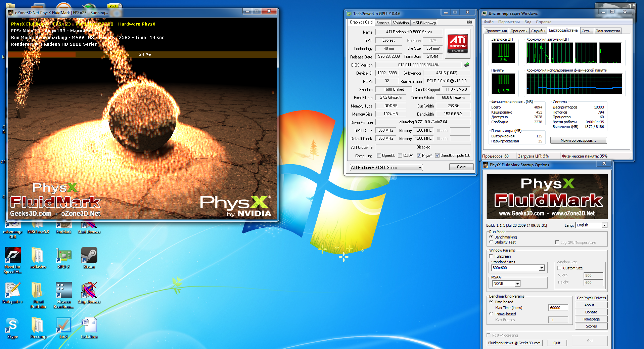The image size is (644, 349).
Task: Launch the Heaven Benchmark shortcut
Action: (64, 295)
